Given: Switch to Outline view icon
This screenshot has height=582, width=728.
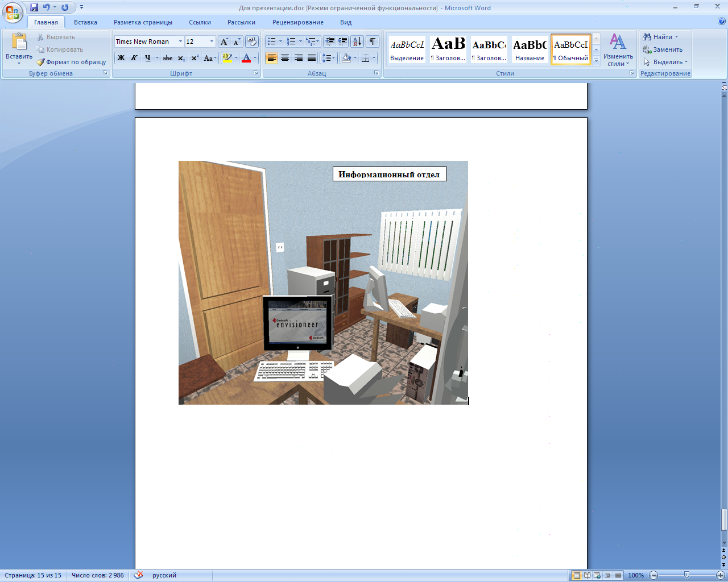Looking at the screenshot, I should (x=607, y=575).
